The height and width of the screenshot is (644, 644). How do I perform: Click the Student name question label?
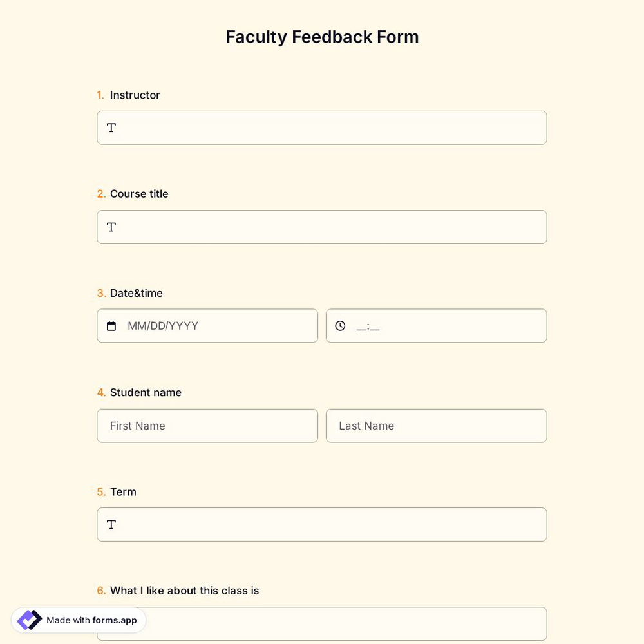(x=146, y=392)
